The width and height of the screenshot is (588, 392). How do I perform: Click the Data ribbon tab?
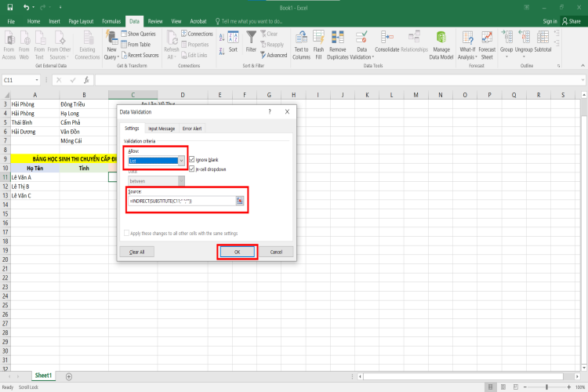click(x=134, y=21)
